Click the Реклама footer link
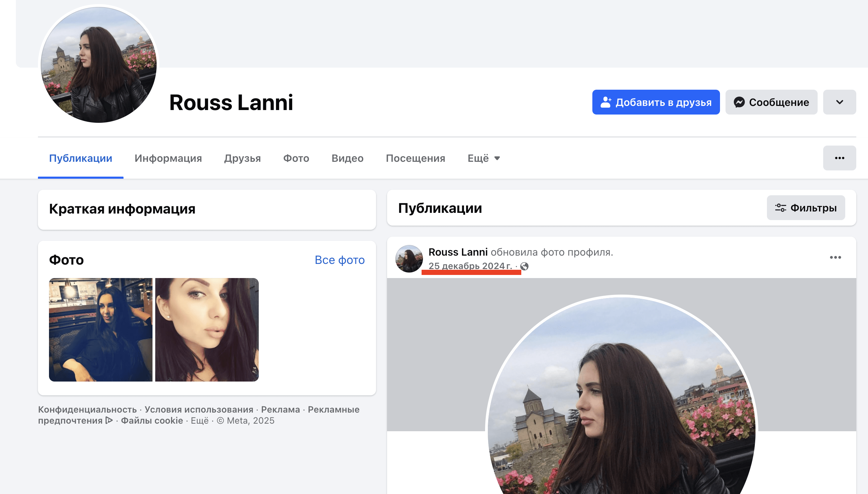Viewport: 868px width, 494px height. tap(280, 409)
